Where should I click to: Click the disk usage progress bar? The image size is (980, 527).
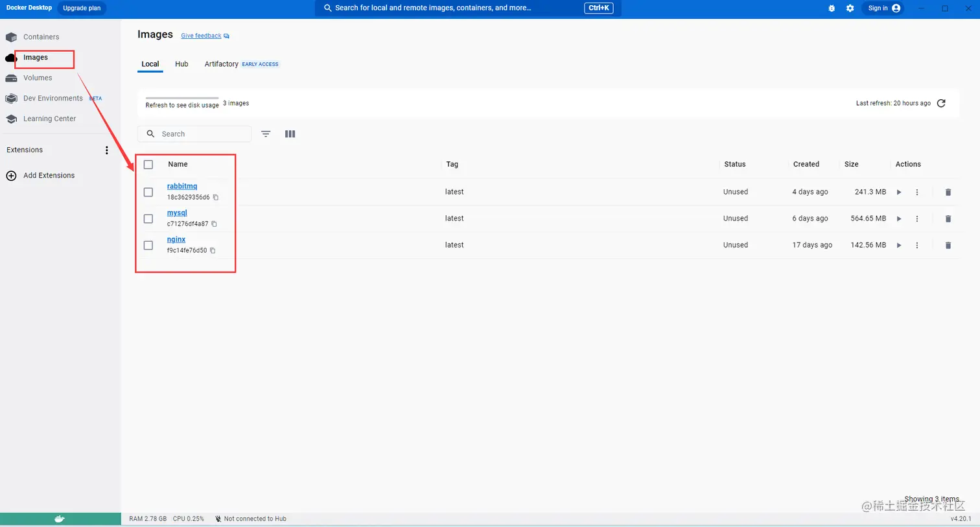[x=182, y=98]
